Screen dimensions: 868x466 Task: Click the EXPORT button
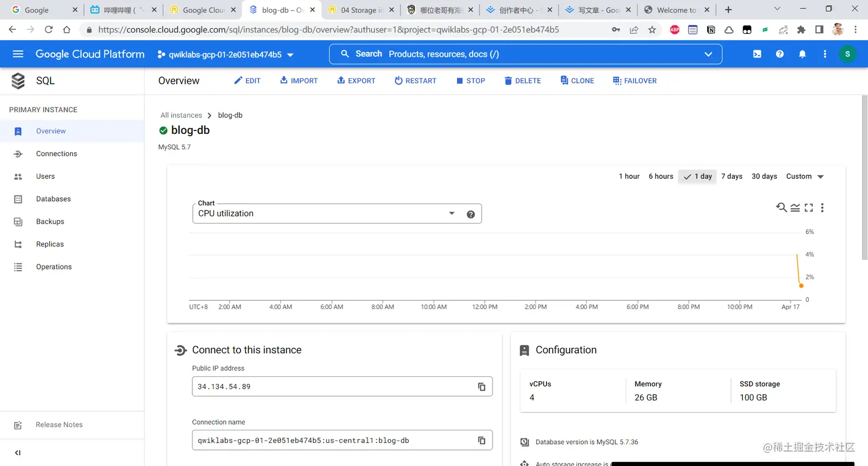(356, 81)
